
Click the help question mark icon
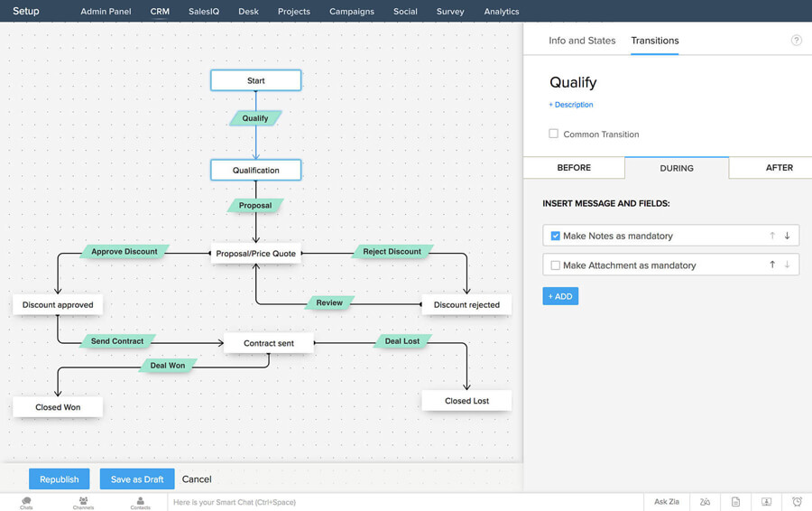tap(796, 41)
